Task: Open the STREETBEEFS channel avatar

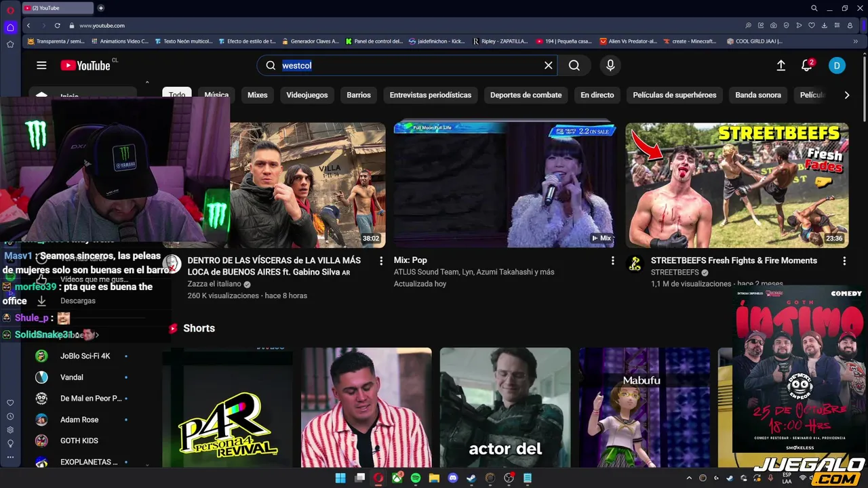Action: tap(635, 264)
